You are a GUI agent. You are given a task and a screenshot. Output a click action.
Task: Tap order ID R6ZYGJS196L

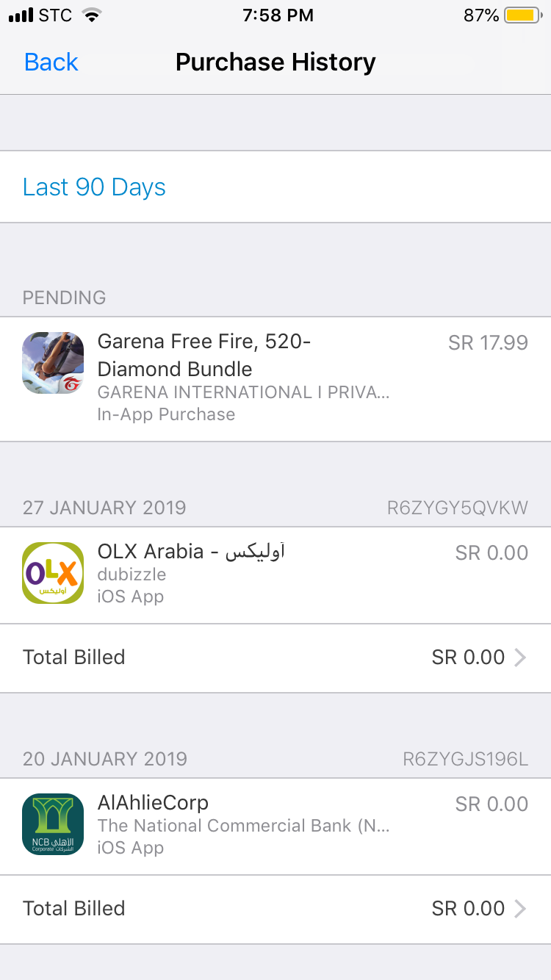pyautogui.click(x=465, y=759)
